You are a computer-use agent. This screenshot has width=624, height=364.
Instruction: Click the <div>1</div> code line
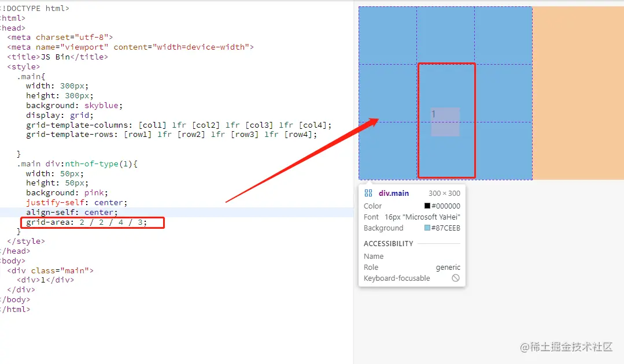(45, 280)
